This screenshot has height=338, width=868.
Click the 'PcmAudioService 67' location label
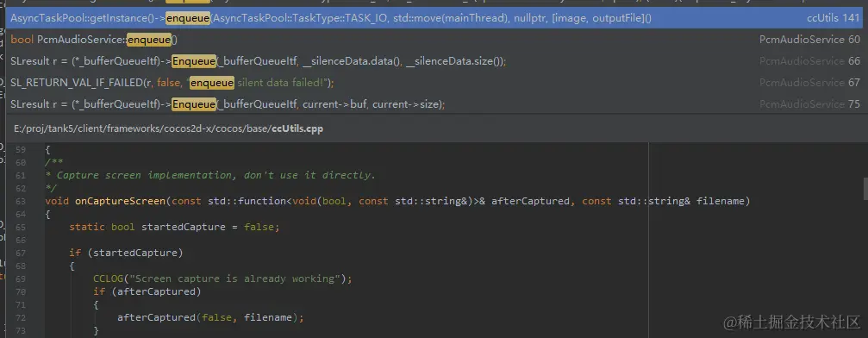coord(810,83)
